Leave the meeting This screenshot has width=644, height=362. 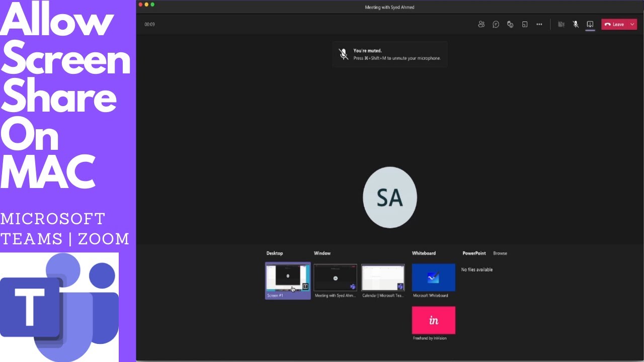[x=615, y=24]
